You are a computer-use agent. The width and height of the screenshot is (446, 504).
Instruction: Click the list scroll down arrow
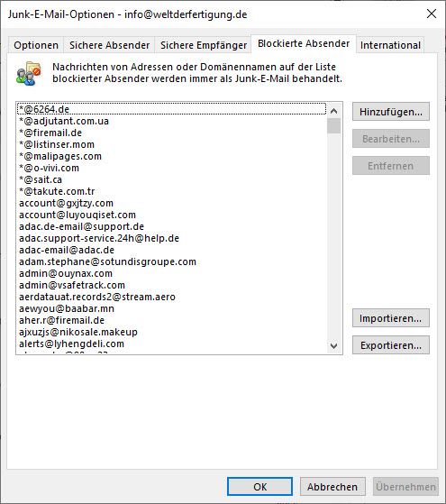point(334,346)
